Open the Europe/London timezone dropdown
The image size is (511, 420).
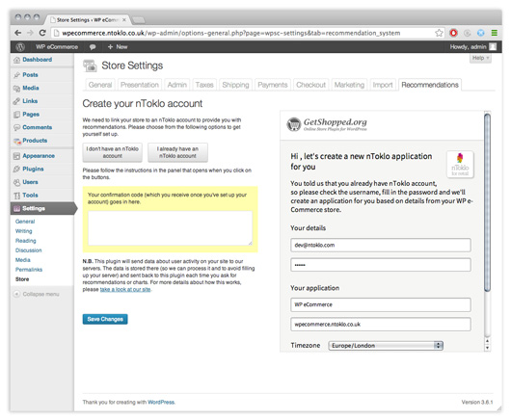pos(386,346)
